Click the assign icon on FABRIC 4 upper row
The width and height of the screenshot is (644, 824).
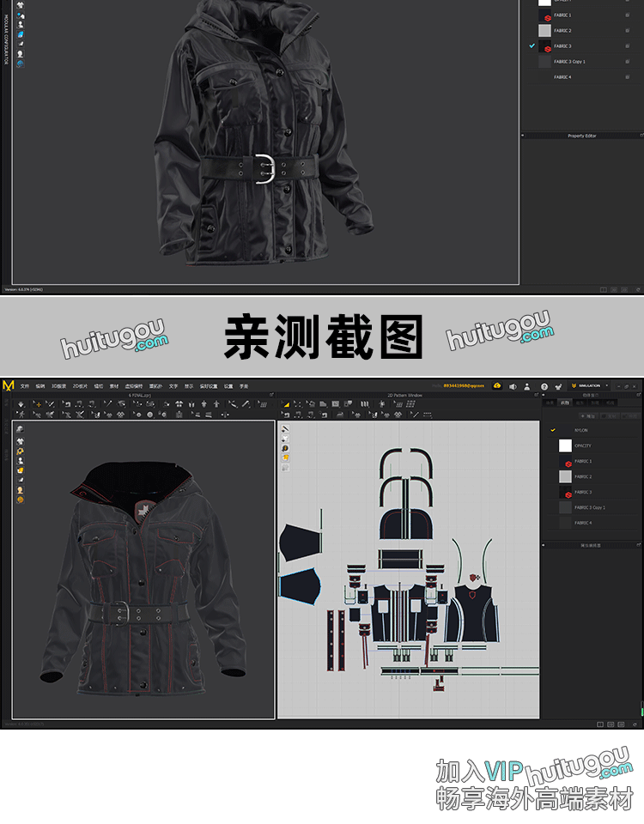coord(627,76)
